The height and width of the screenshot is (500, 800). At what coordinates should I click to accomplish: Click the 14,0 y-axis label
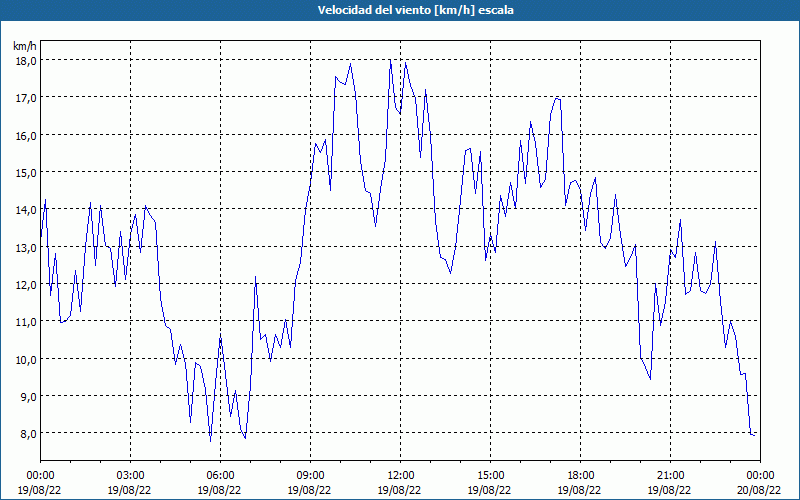25,210
